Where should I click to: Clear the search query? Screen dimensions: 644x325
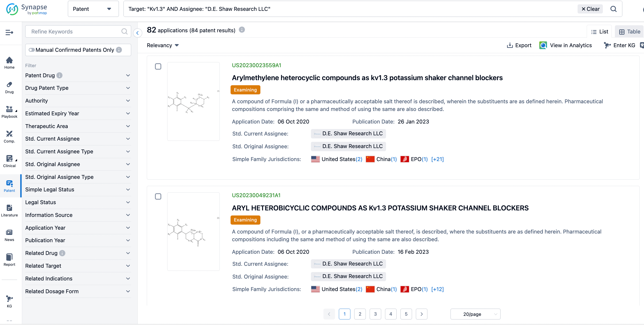pos(590,9)
